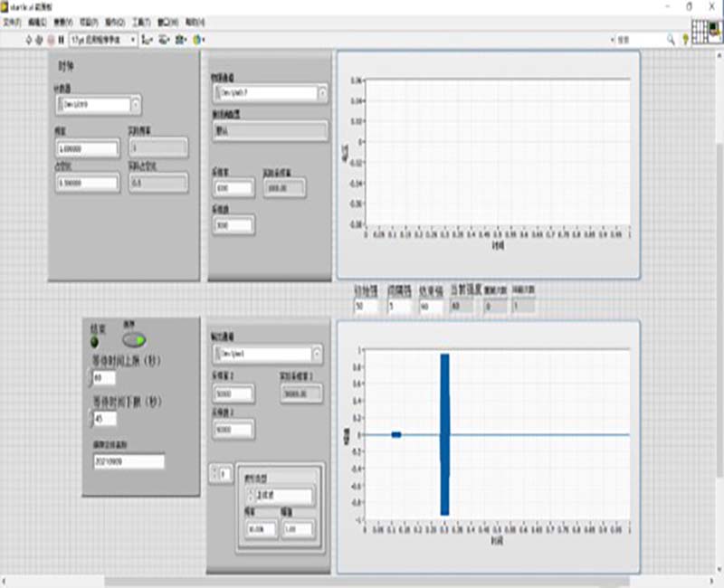Open the font settings dropdown in the toolbar

pyautogui.click(x=103, y=40)
